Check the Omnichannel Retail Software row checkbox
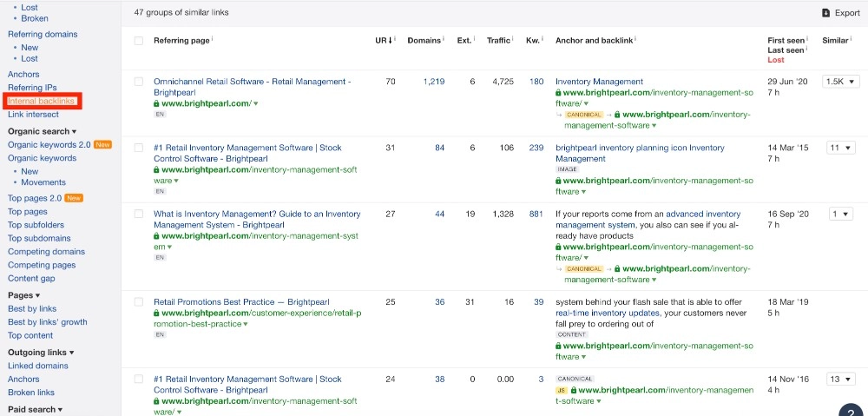This screenshot has height=416, width=868. pos(139,82)
